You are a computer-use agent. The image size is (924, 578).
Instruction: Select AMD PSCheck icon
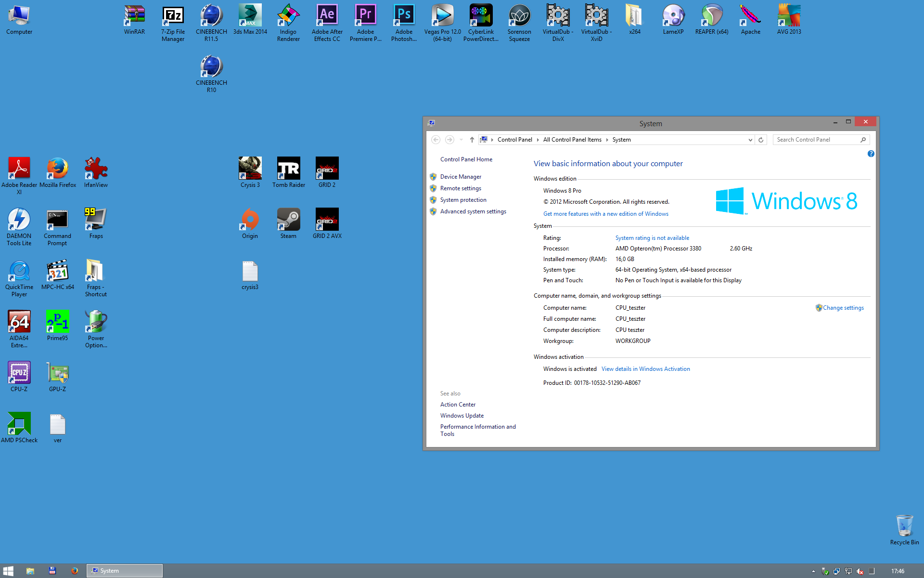19,428
